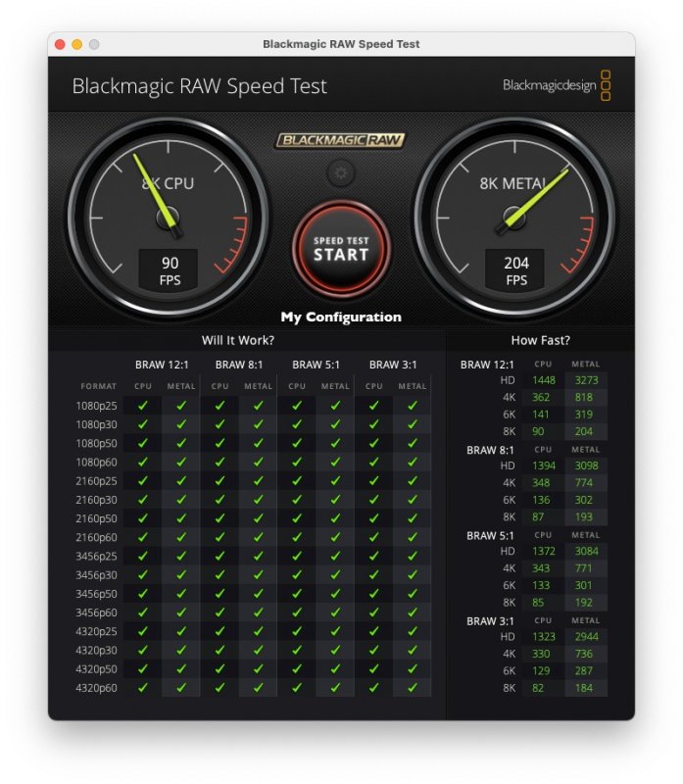
Task: Click the BRAW 5:1 column header in Will It Work
Action: tap(316, 365)
